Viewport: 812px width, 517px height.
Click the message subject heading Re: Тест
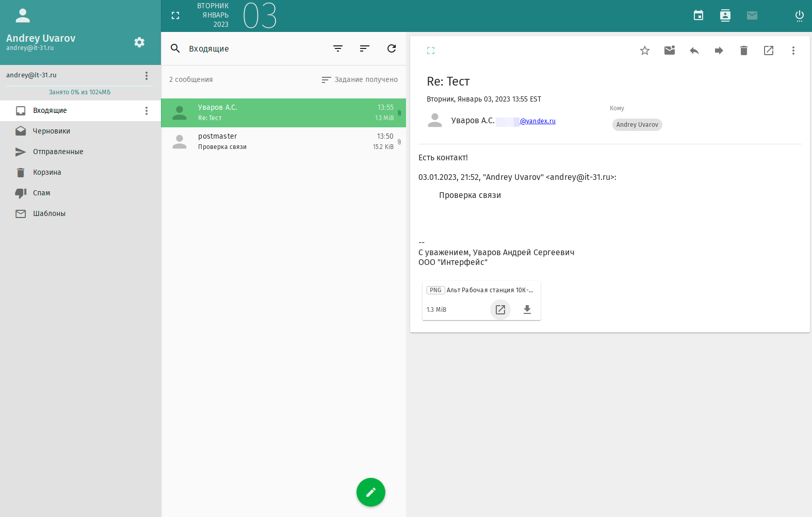pos(448,81)
